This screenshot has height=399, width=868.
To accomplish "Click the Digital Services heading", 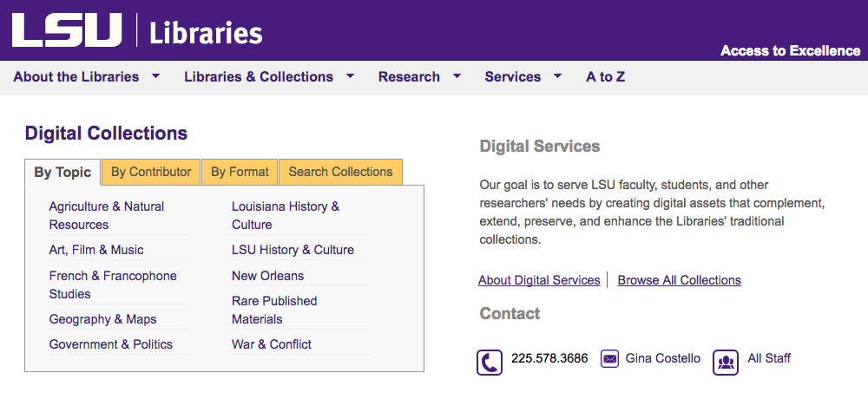I will 540,146.
